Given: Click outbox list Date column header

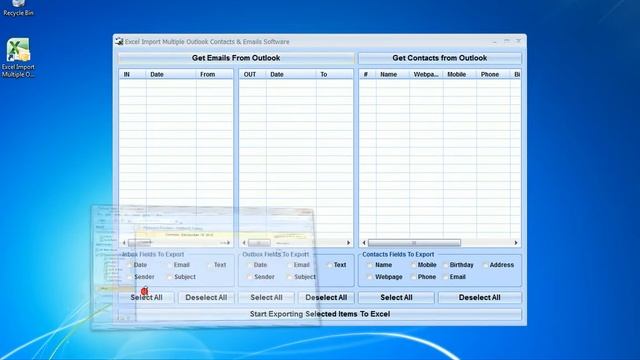Looking at the screenshot, I should point(291,74).
